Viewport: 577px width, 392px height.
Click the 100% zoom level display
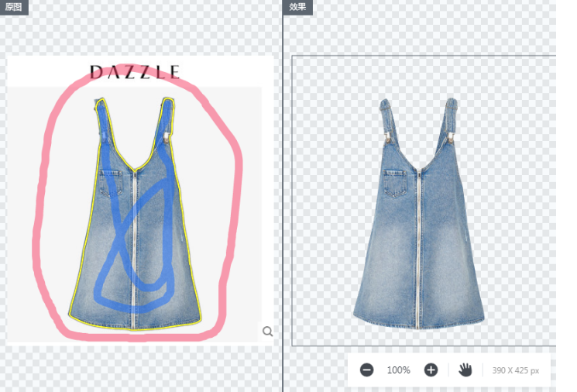(x=398, y=370)
